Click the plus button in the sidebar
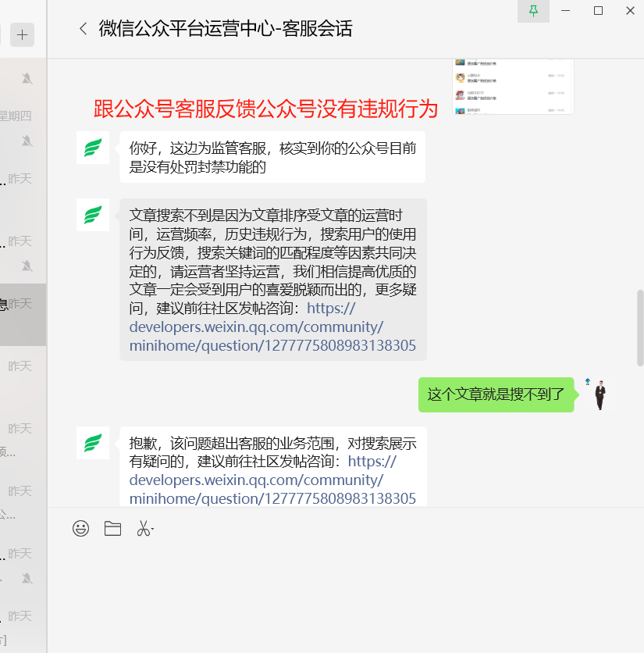 point(22,34)
